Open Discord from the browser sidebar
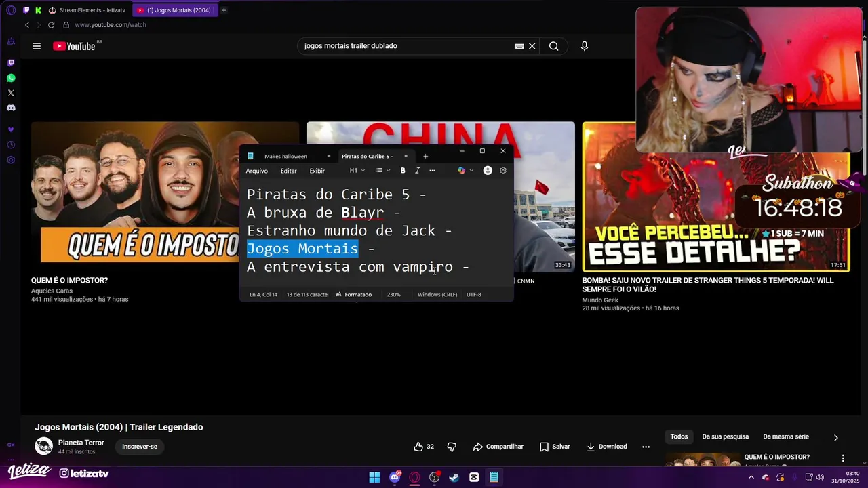 click(x=11, y=108)
